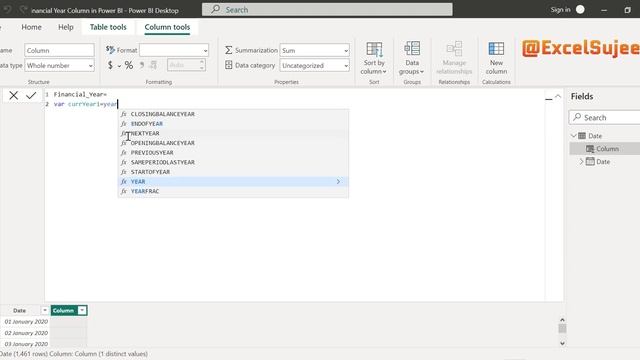Click line 1 Financial_Year= in formula editor
The height and width of the screenshot is (360, 640).
(80, 94)
